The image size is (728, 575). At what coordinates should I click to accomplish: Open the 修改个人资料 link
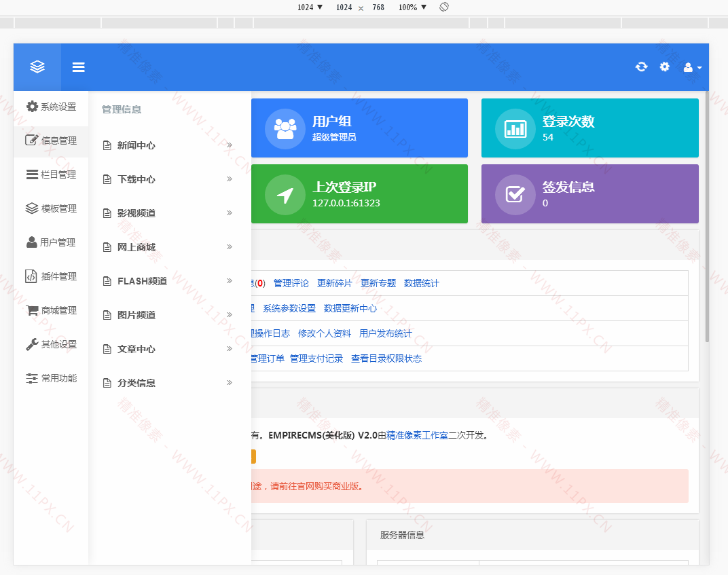(325, 333)
